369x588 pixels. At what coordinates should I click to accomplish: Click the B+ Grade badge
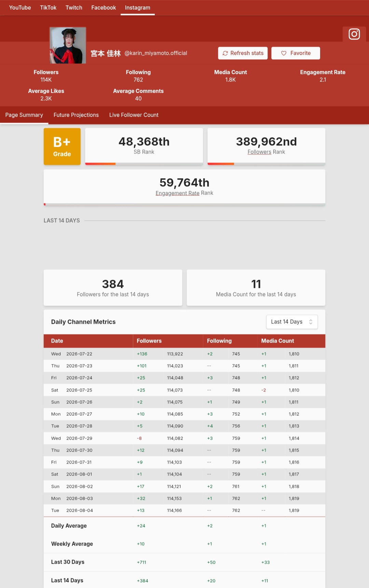click(x=62, y=147)
